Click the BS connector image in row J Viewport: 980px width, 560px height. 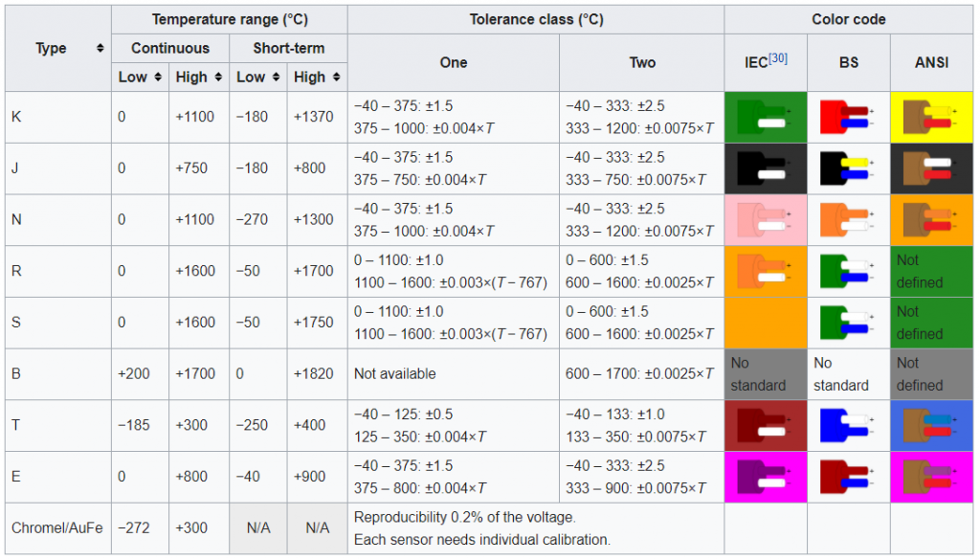pos(848,168)
